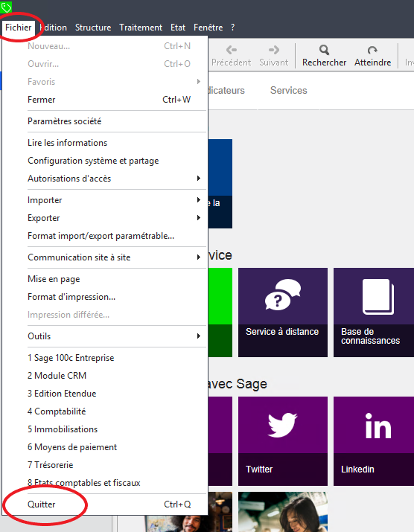Select Nouveau in the Fichier menu

[x=105, y=46]
